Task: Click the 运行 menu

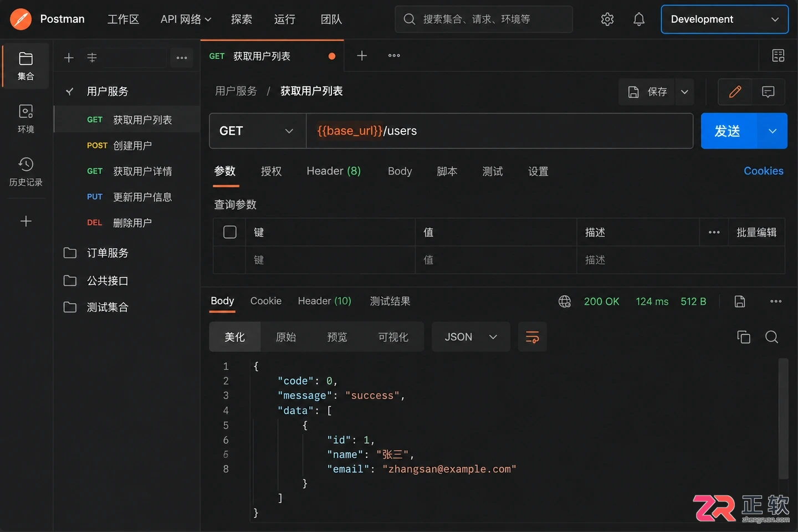Action: 285,19
